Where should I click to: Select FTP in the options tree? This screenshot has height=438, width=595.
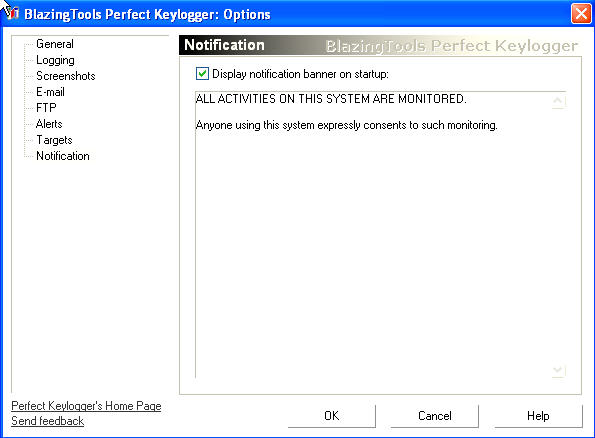point(46,108)
